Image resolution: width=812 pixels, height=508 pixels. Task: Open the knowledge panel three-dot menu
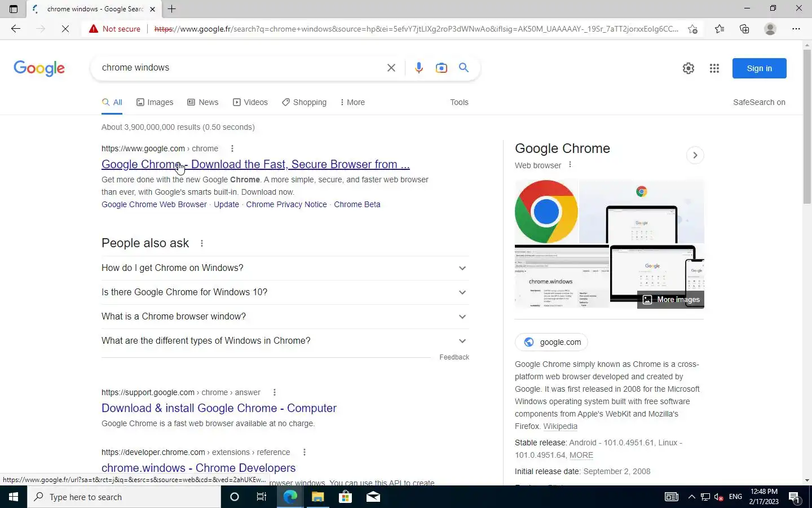point(570,165)
